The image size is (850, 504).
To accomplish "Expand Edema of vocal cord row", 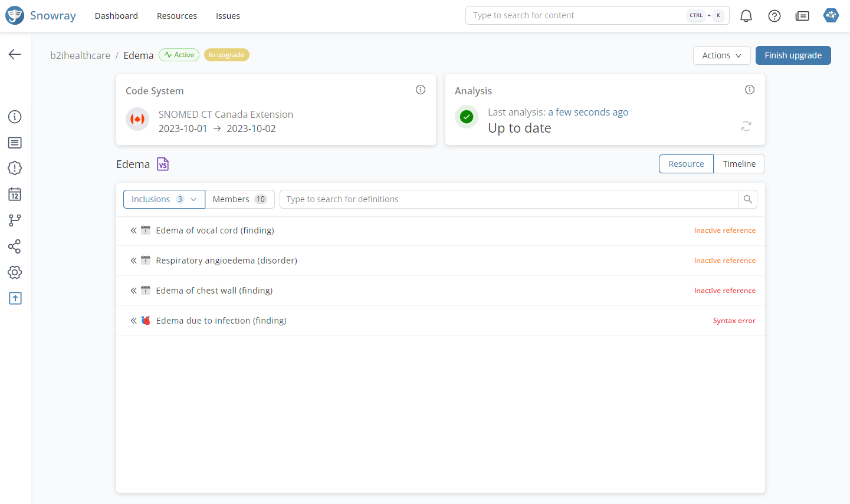I will point(134,230).
